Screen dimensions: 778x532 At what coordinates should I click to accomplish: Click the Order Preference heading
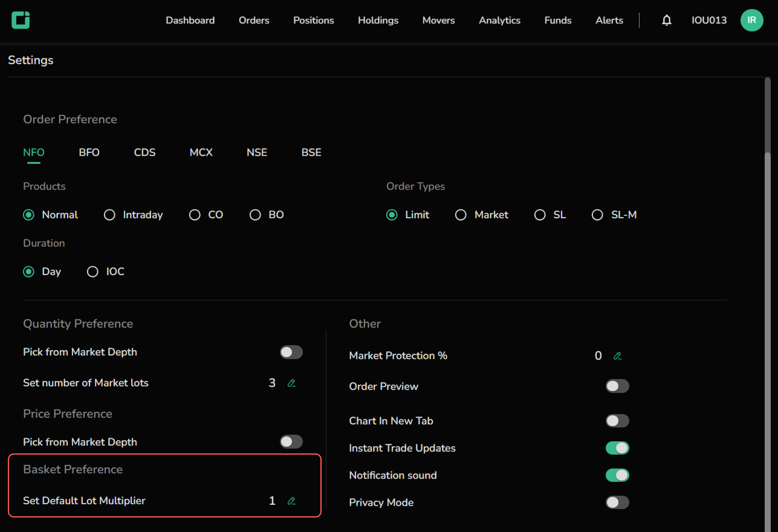coord(70,119)
